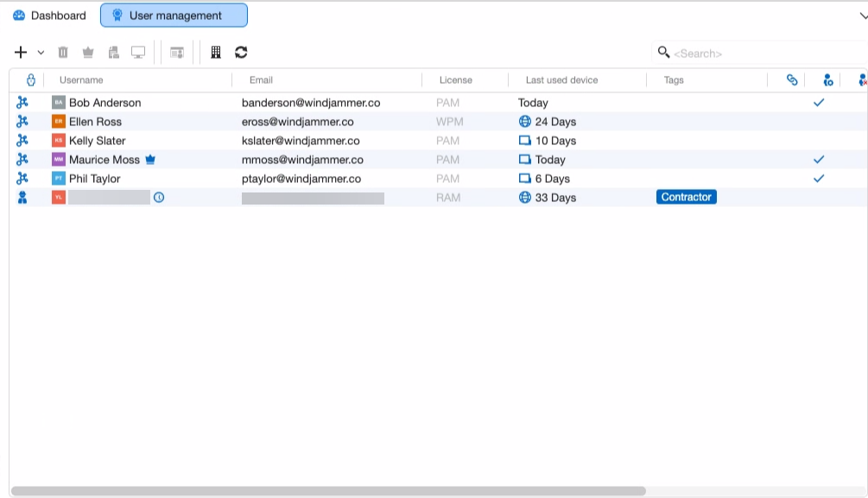Click email mmoss@windjammer.co
The height and width of the screenshot is (498, 868).
pos(303,160)
